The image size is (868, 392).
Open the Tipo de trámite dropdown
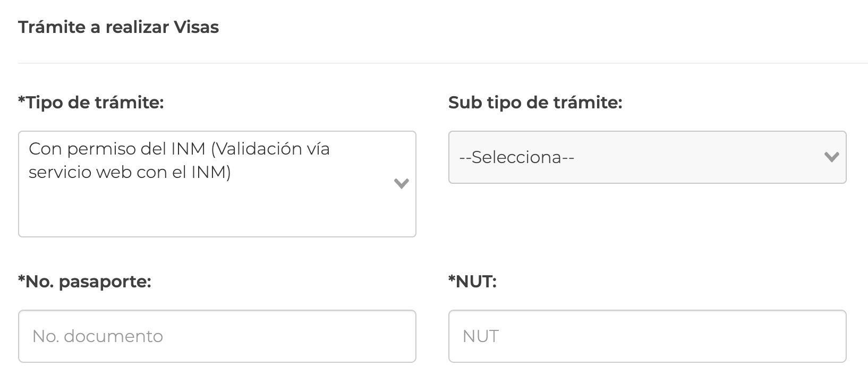[x=217, y=184]
